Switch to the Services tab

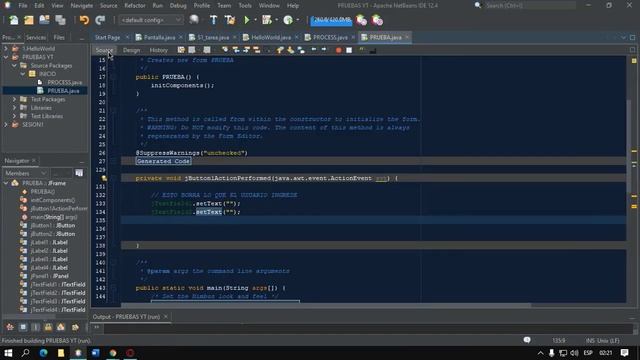(36, 38)
